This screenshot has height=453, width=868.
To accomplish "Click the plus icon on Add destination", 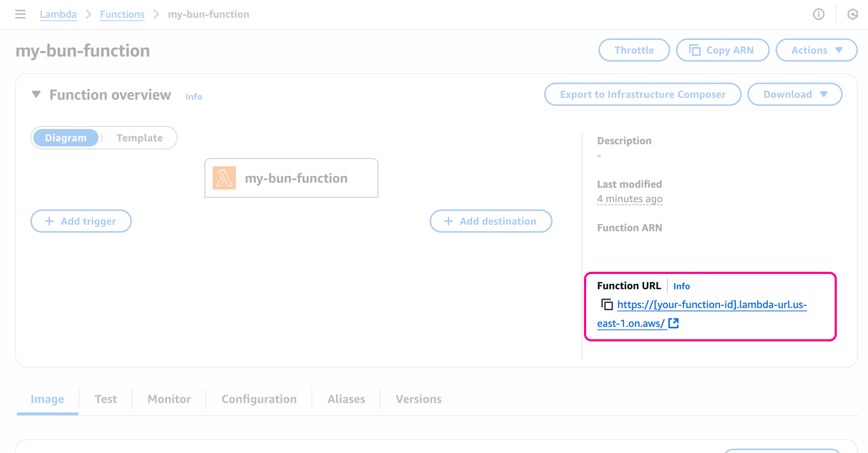I will (448, 221).
